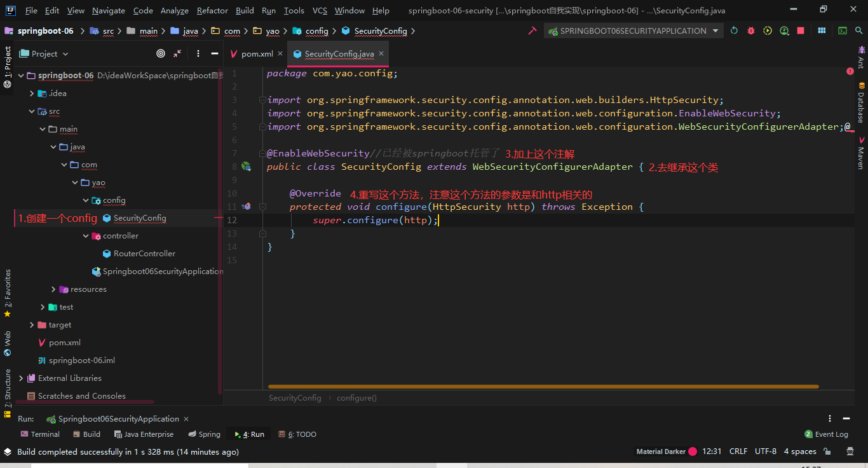
Task: Collapse all in Project panel
Action: pyautogui.click(x=177, y=54)
